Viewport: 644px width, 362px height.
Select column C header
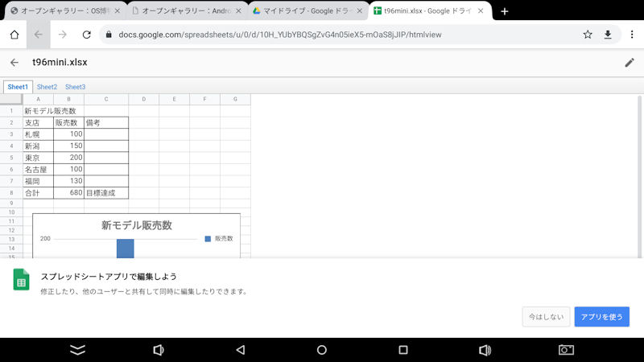(x=106, y=99)
